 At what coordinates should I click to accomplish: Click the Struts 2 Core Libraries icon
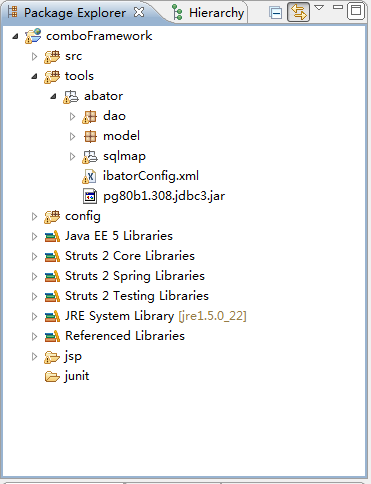coord(52,256)
